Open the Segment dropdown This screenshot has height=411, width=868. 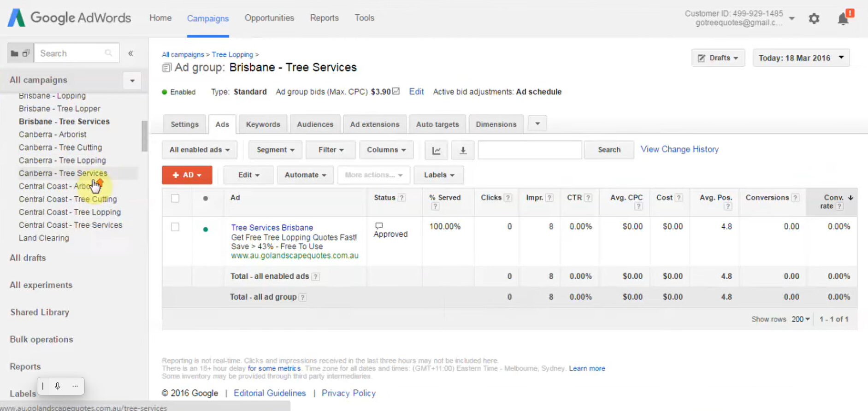[x=275, y=150]
